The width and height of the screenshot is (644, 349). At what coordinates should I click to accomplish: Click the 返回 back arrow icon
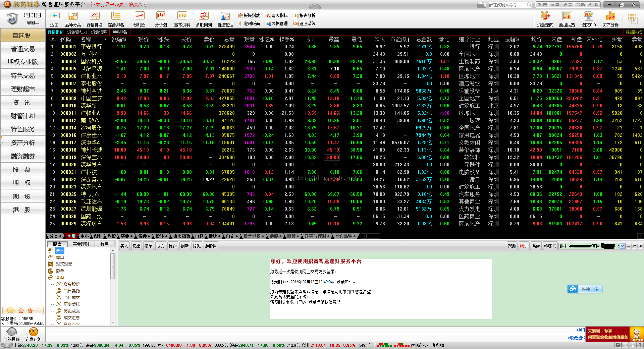click(x=54, y=16)
